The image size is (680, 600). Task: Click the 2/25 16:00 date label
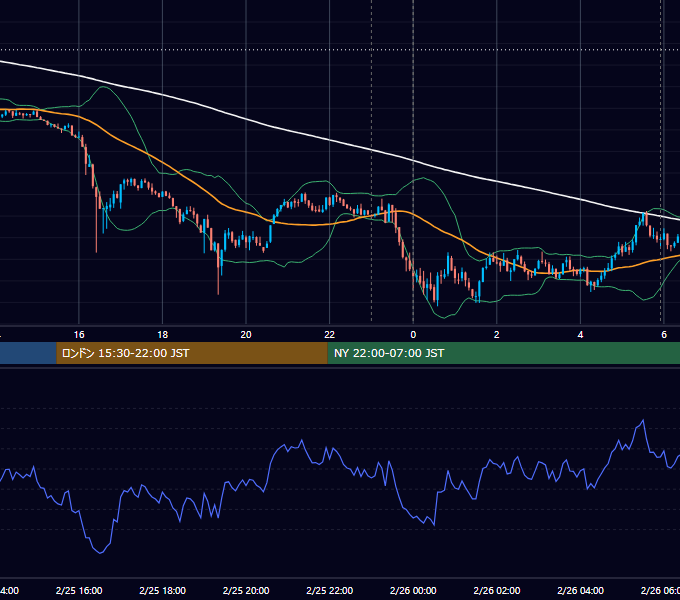pos(79,590)
